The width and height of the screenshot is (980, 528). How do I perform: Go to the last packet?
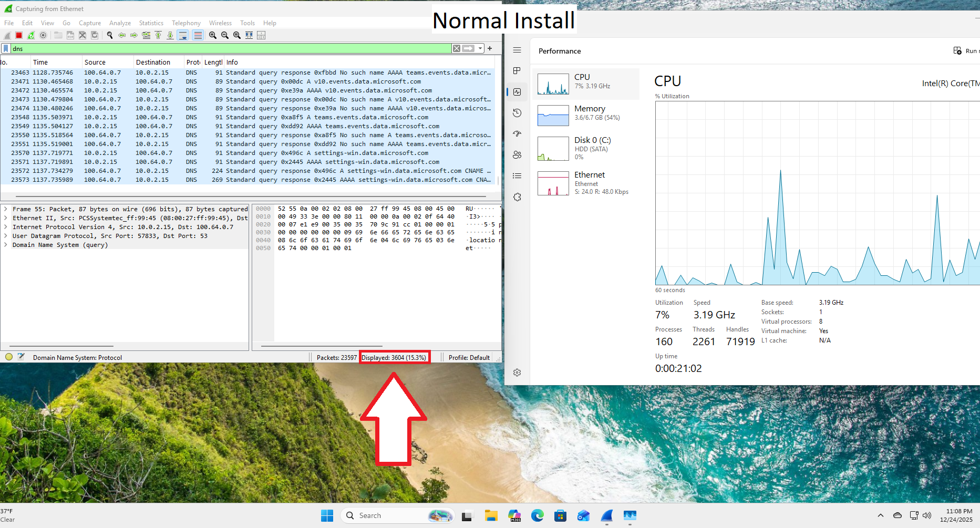point(170,35)
